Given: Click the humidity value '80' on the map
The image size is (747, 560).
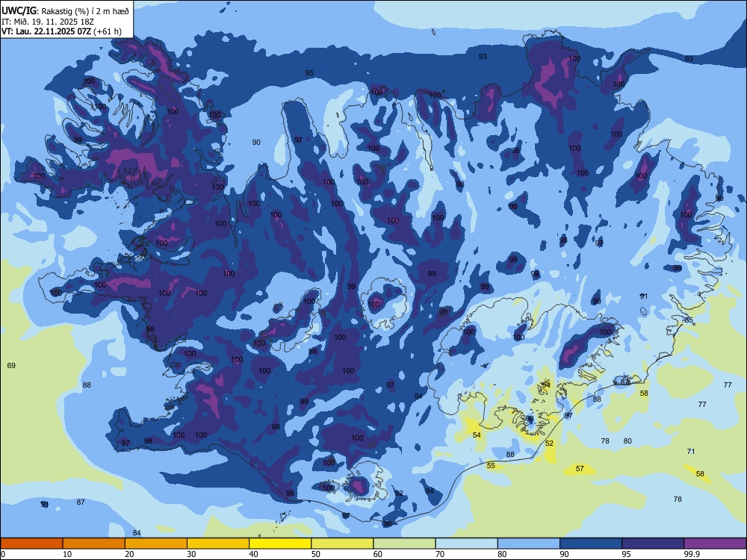Looking at the screenshot, I should 627,441.
